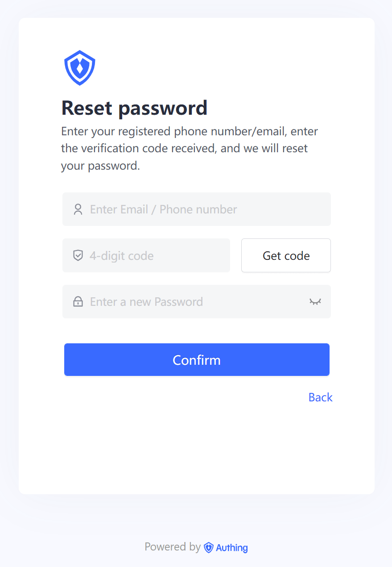Click the Confirm button

(x=196, y=359)
